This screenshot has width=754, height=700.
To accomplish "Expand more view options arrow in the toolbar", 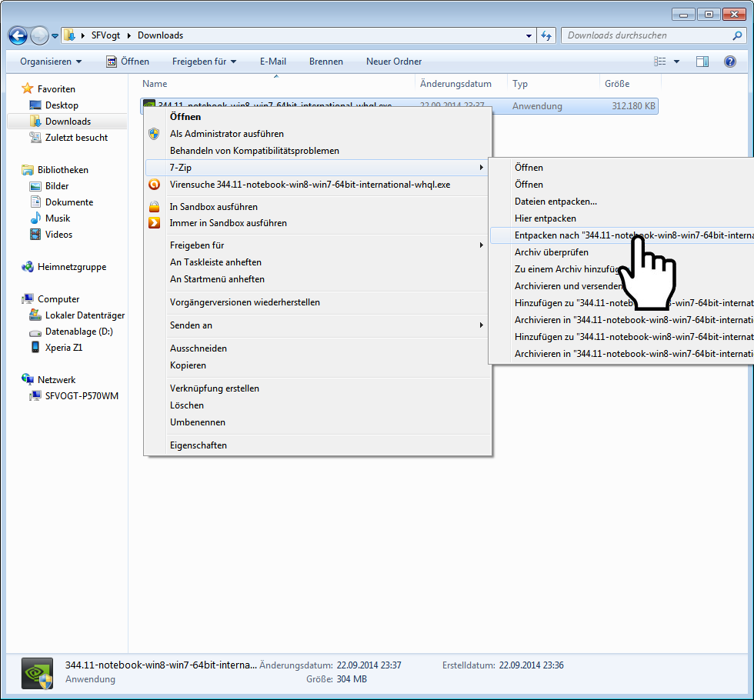I will (x=676, y=62).
